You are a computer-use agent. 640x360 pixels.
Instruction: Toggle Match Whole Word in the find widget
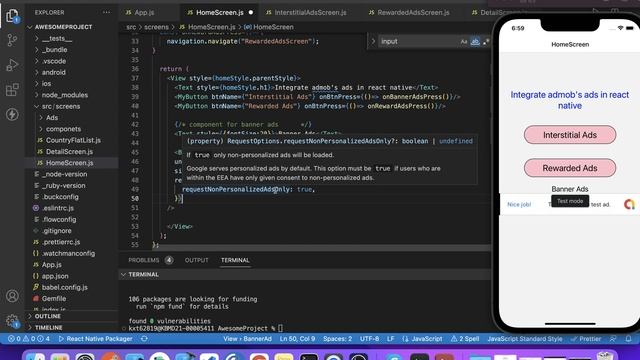[475, 41]
